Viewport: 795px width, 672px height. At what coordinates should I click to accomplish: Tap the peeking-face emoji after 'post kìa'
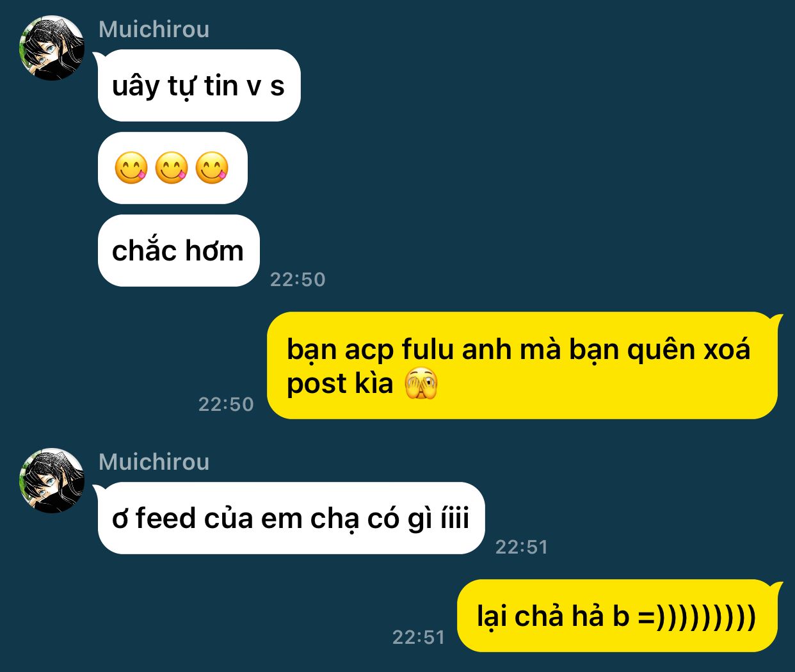click(421, 384)
